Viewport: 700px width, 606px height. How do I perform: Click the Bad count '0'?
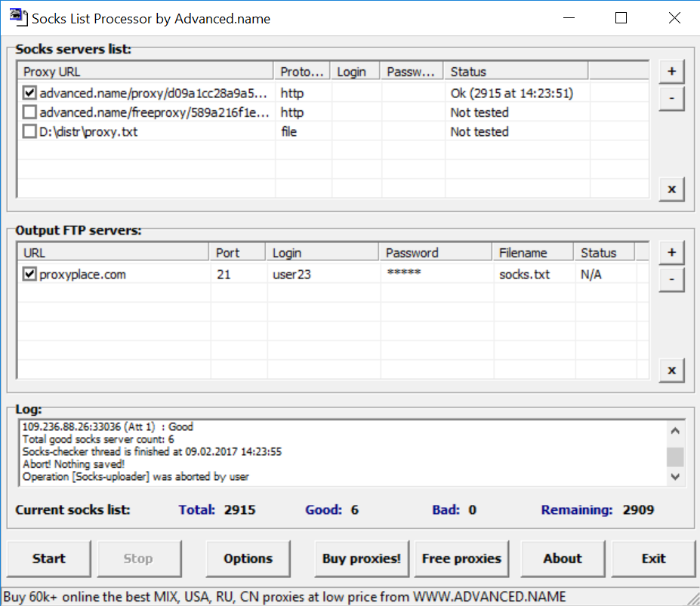click(472, 510)
